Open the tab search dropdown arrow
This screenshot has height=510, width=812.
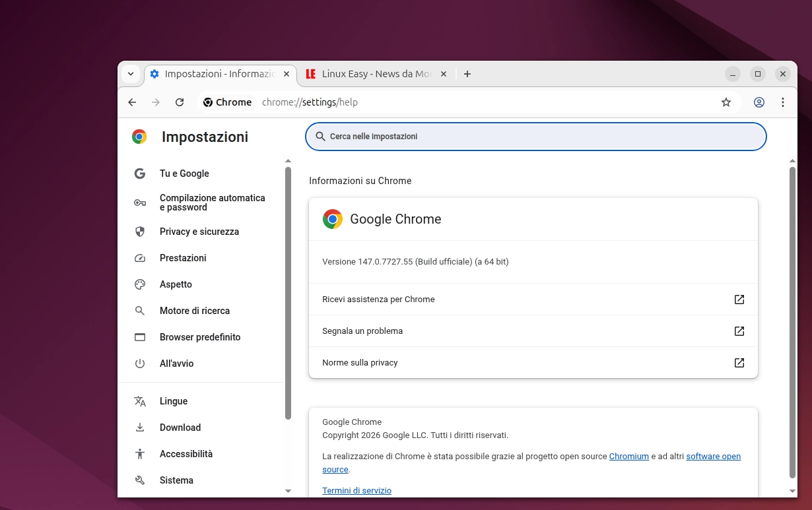coord(131,74)
